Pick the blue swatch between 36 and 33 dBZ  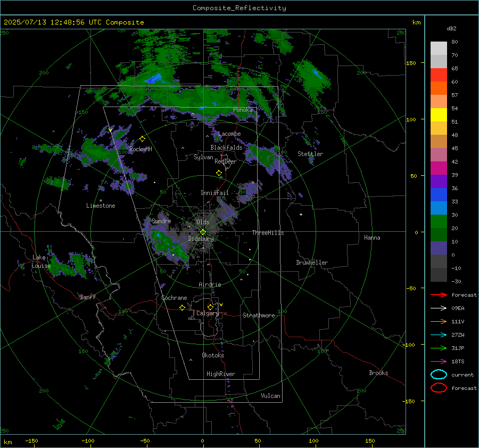coord(439,195)
